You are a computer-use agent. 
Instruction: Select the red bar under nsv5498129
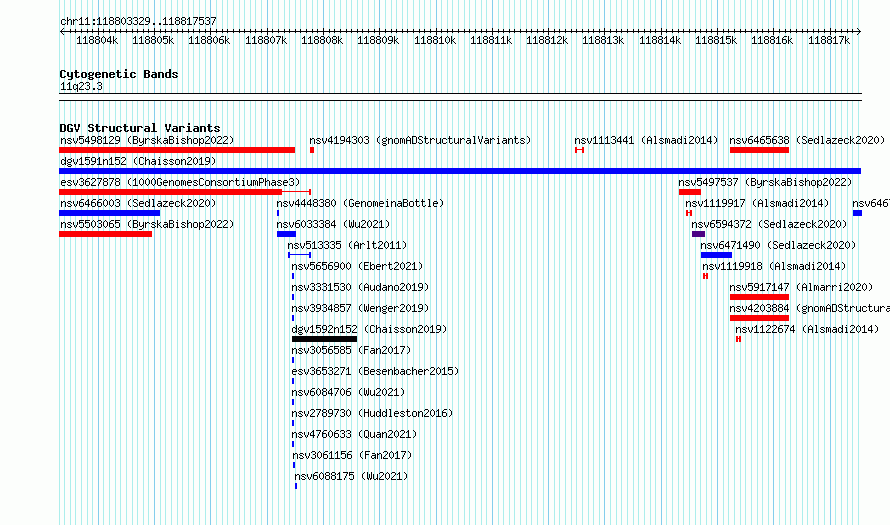pos(177,150)
